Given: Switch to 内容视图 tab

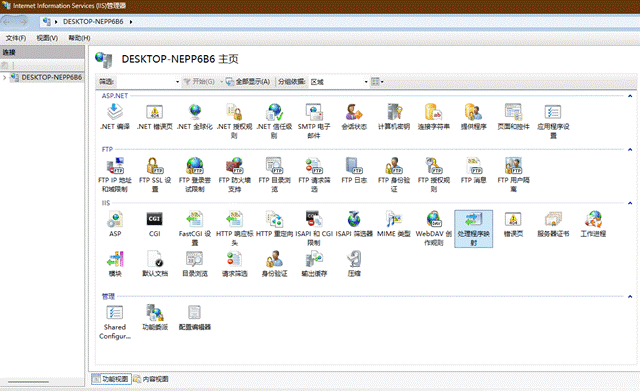Looking at the screenshot, I should pos(151,379).
